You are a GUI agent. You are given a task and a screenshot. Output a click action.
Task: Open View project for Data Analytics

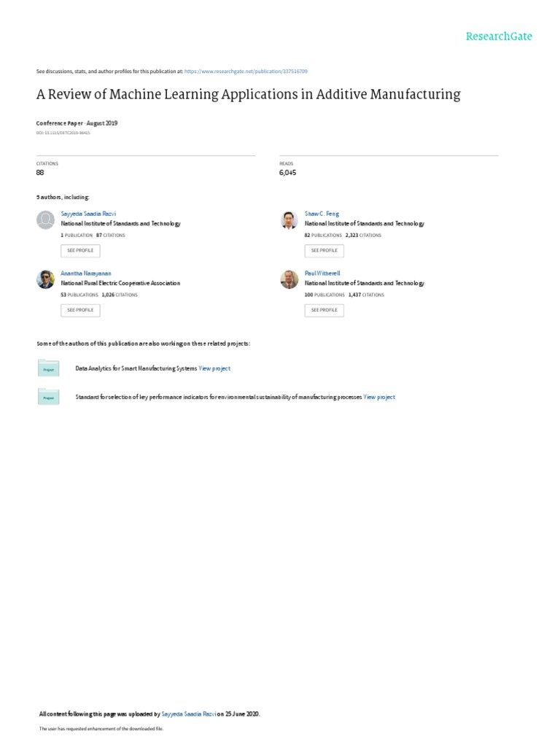tap(214, 368)
